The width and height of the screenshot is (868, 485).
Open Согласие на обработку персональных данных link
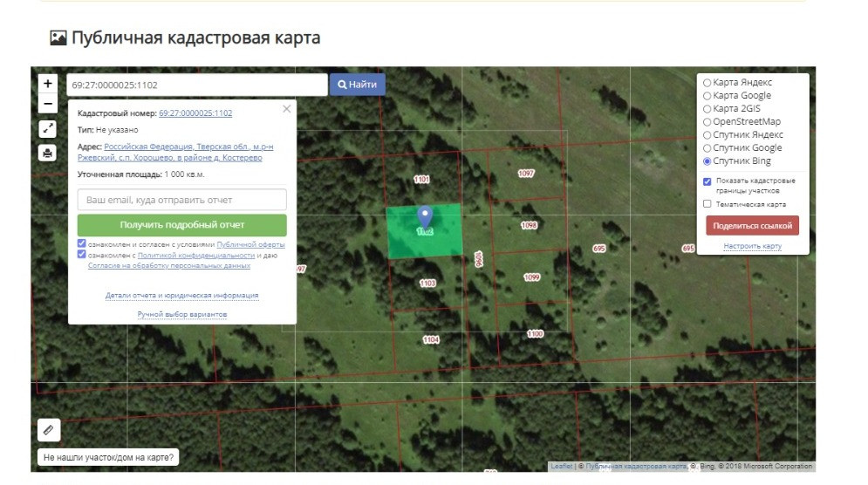coord(169,266)
